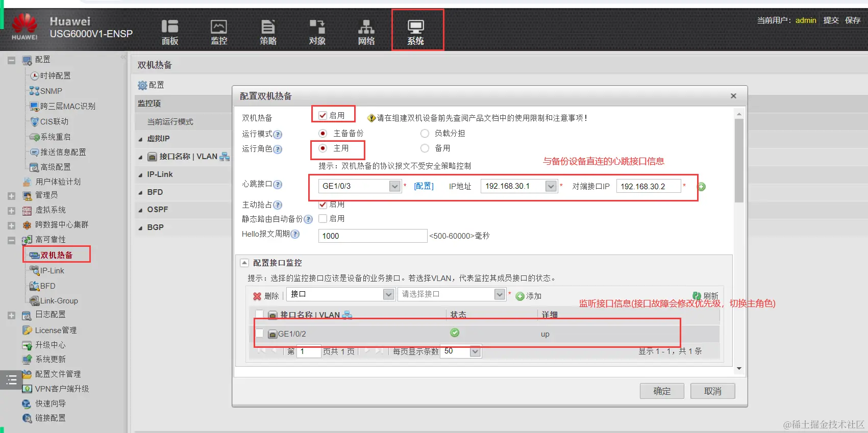Select 双机热备 in the sidebar

56,256
